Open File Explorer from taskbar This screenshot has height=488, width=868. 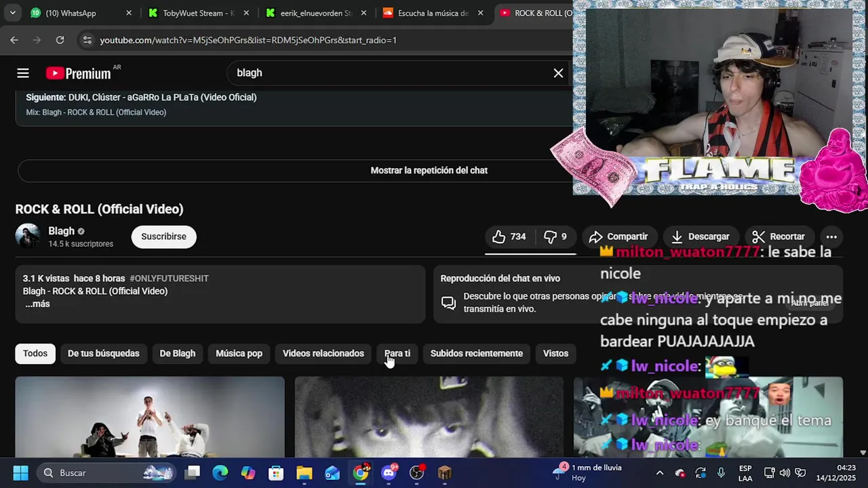pos(304,472)
